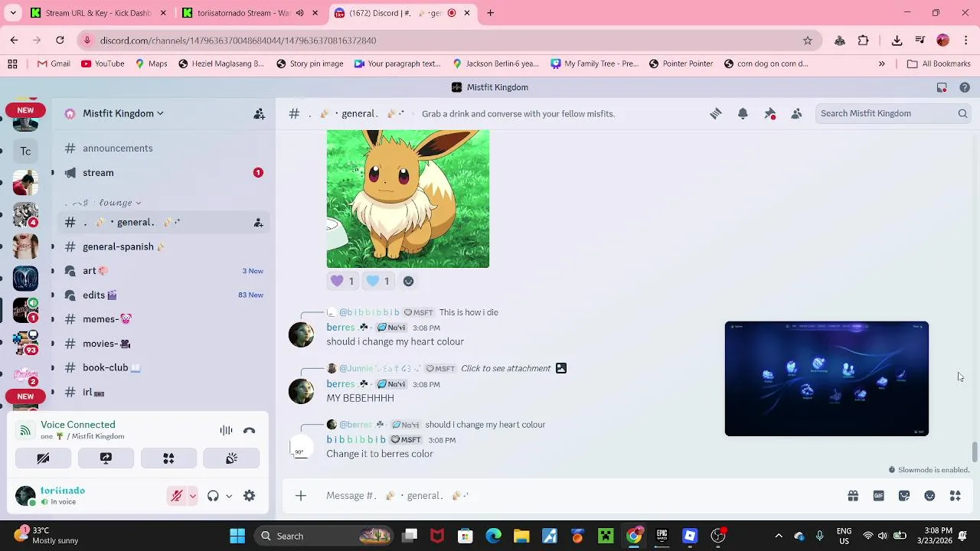
Task: Toggle the blue heart reaction
Action: pyautogui.click(x=378, y=282)
